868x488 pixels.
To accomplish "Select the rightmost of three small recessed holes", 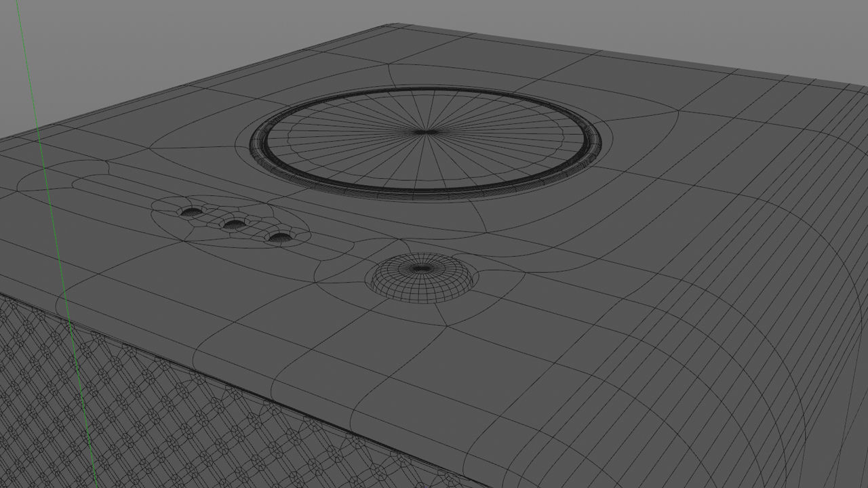I will coord(279,237).
